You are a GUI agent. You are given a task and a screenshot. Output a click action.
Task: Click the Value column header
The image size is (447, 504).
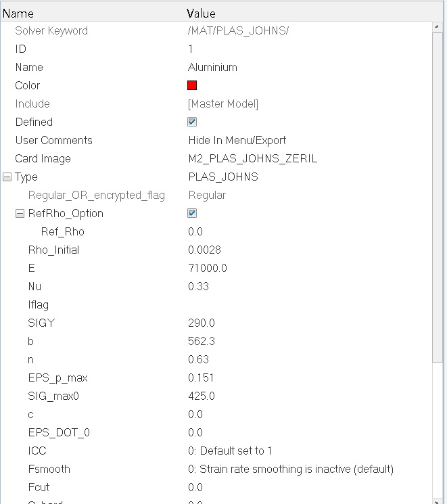tap(201, 14)
